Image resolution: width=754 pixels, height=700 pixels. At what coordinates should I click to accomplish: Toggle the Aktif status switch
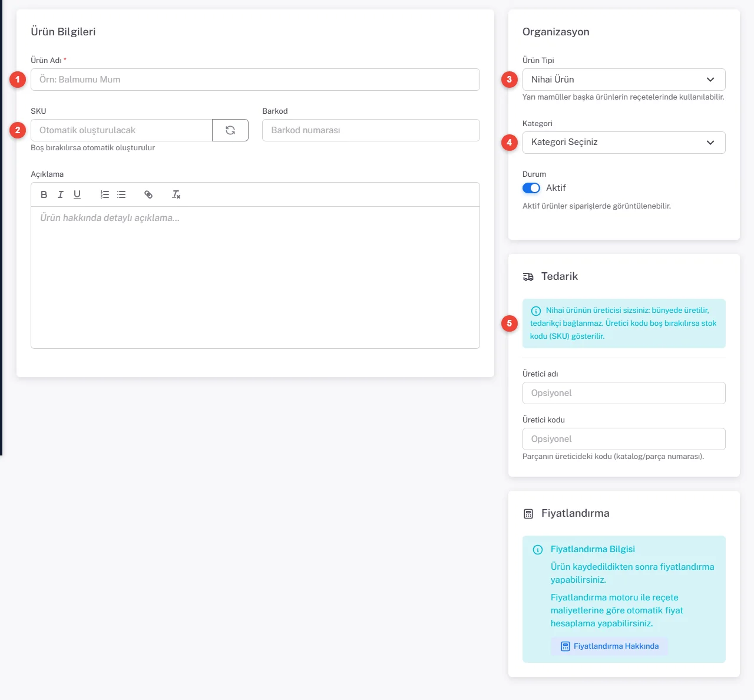pos(531,188)
